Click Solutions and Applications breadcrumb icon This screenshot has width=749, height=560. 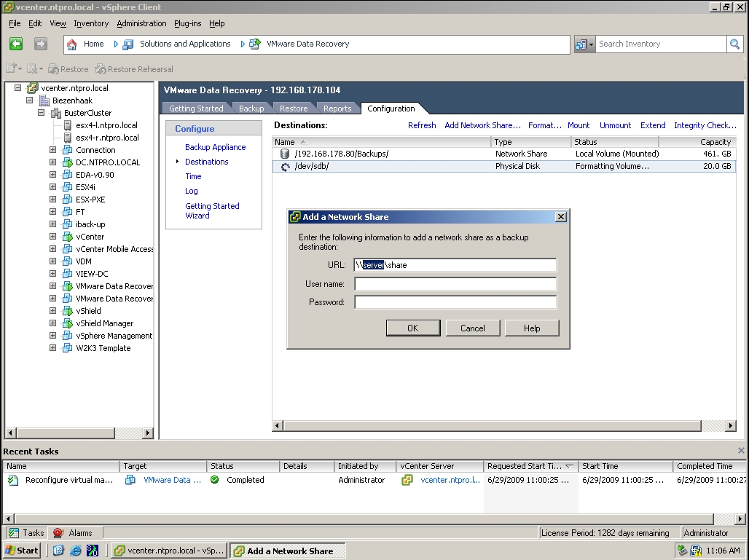[x=128, y=44]
